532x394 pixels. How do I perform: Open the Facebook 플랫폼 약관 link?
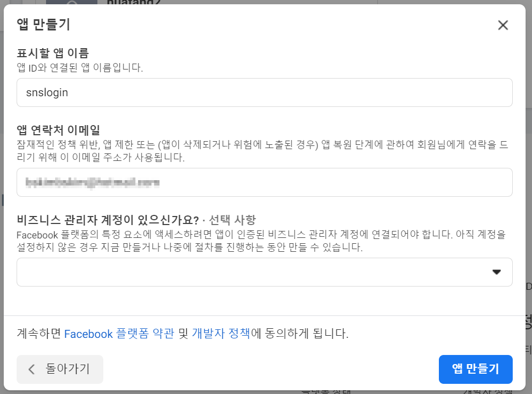119,334
